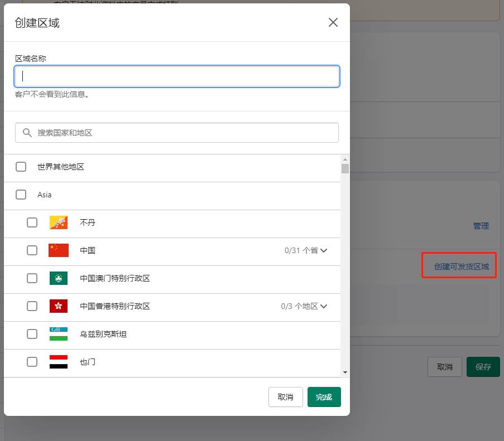Check the 中国澳门特别行政区 checkbox
504x441 pixels.
32,278
